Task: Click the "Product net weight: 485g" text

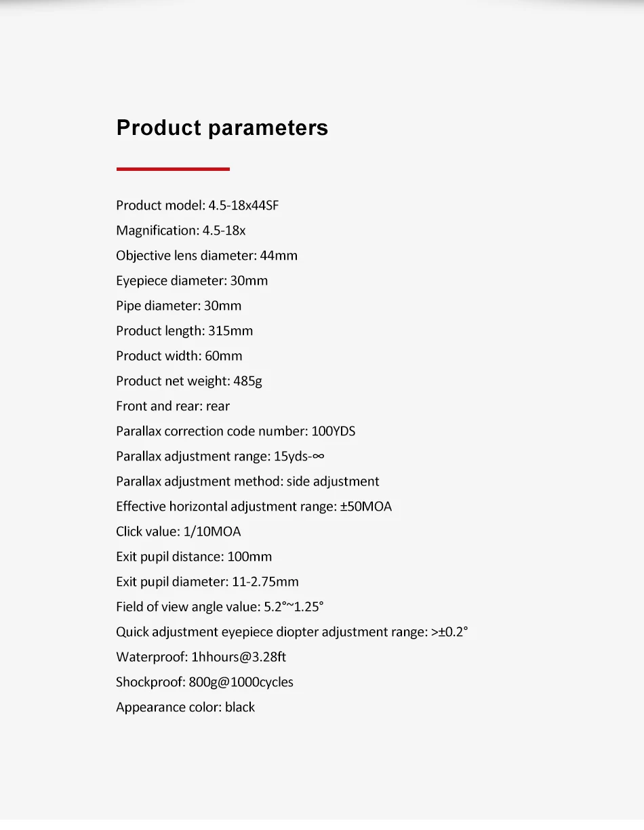Action: coord(189,381)
